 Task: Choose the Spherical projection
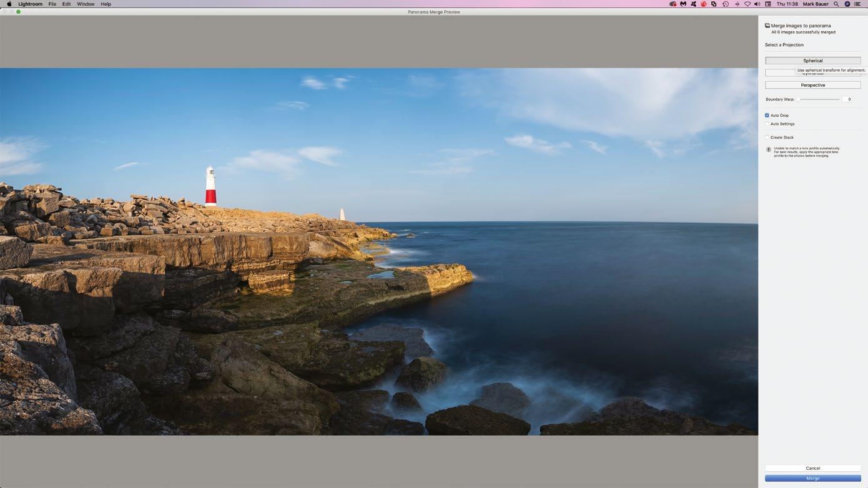[x=812, y=61]
